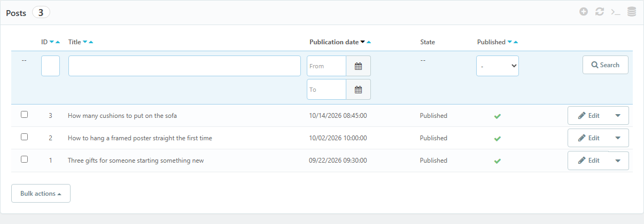Image resolution: width=644 pixels, height=224 pixels.
Task: Sort Title column descending
Action: pyautogui.click(x=85, y=42)
